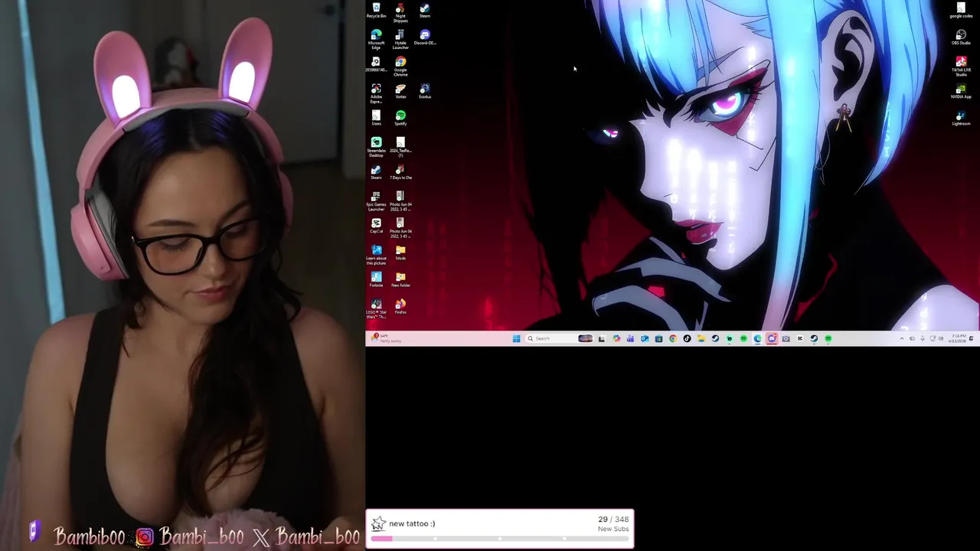Open the weather widget on taskbar
Image resolution: width=980 pixels, height=551 pixels.
(x=387, y=338)
